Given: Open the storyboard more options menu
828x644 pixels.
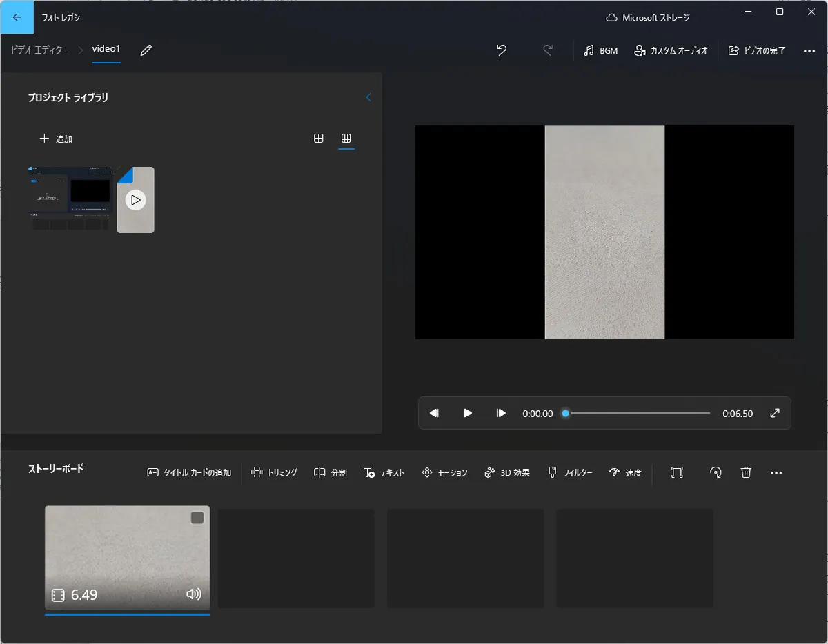Looking at the screenshot, I should click(776, 472).
